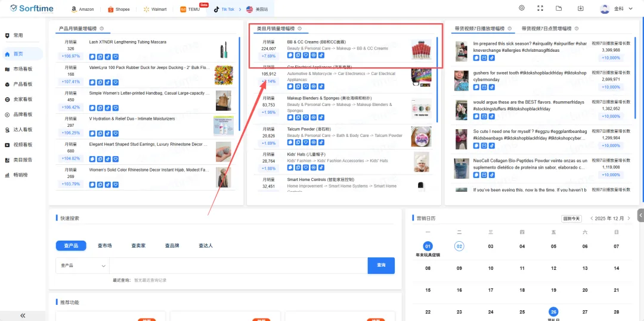Open TikTok icon under V Hydration & Relief Duo
Viewport: 644px width, 321px height.
click(107, 133)
